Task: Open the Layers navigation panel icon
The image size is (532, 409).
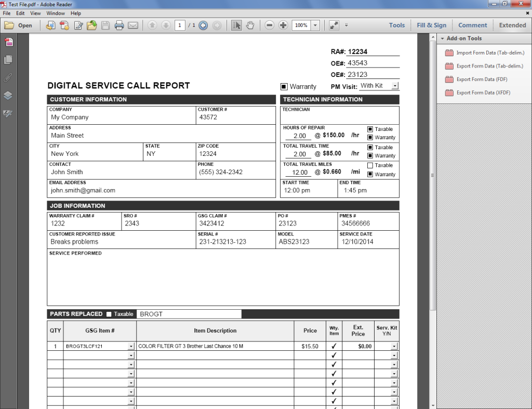Action: point(7,96)
